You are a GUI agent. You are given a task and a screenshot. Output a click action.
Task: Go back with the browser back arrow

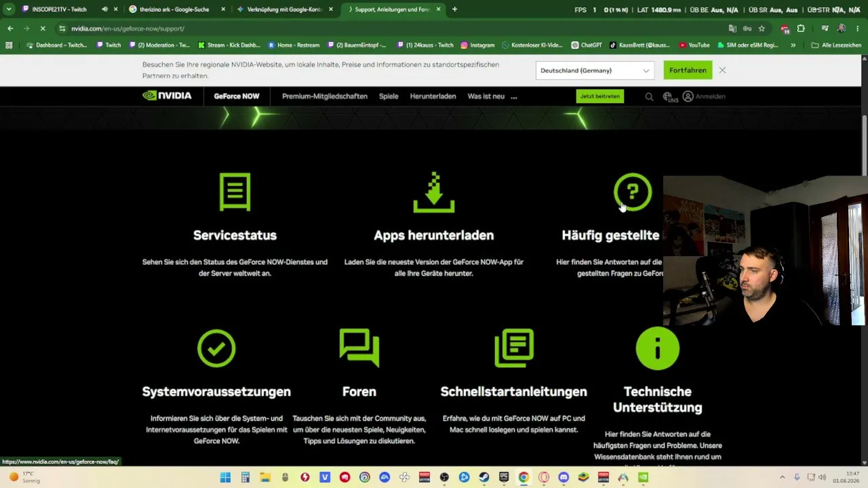10,28
